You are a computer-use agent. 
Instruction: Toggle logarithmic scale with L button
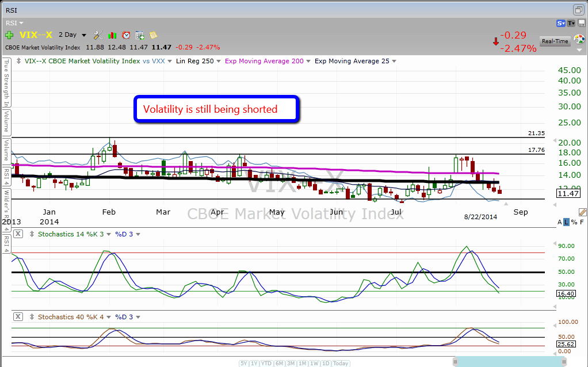(567, 222)
